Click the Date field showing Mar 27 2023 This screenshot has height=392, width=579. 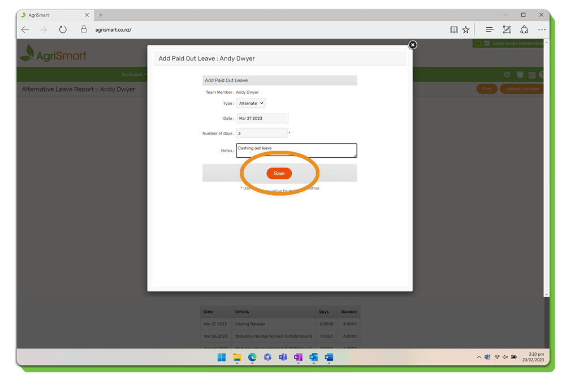(262, 118)
